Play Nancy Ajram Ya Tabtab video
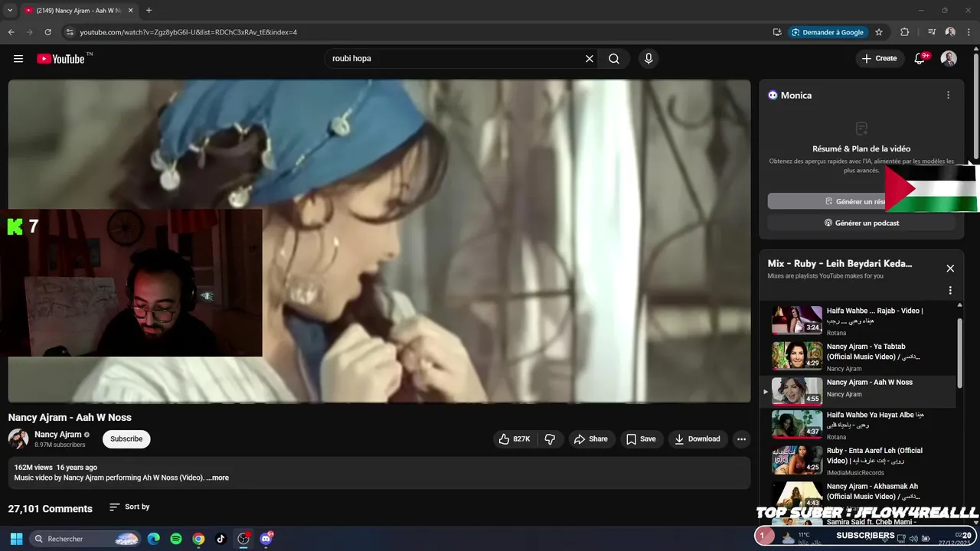The image size is (980, 551). (x=856, y=357)
